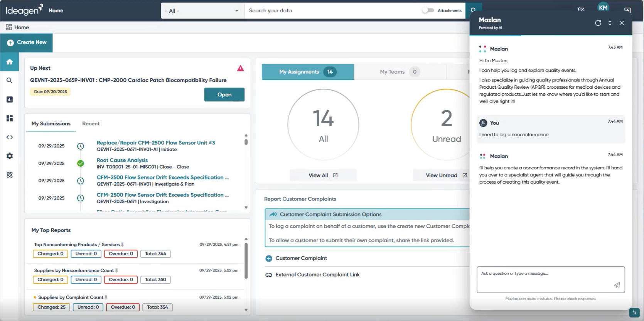Click View All assignments
Screen dimensions: 644x321
[x=323, y=175]
